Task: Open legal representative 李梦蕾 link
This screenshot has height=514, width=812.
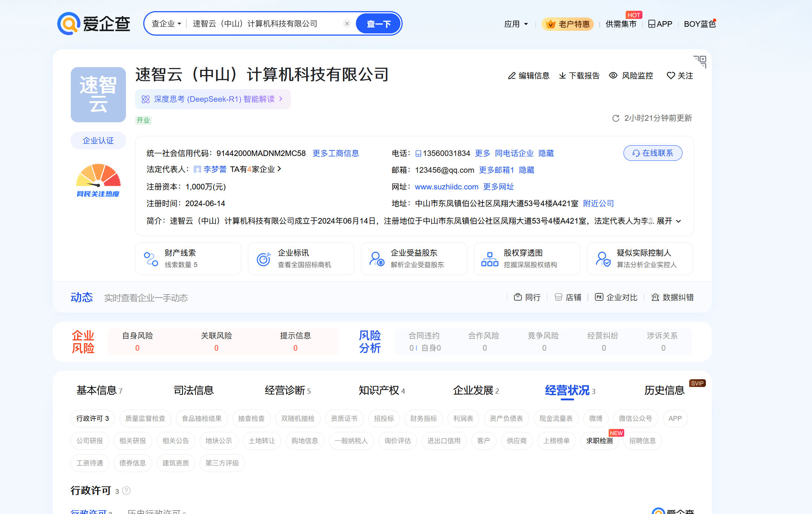Action: [215, 169]
